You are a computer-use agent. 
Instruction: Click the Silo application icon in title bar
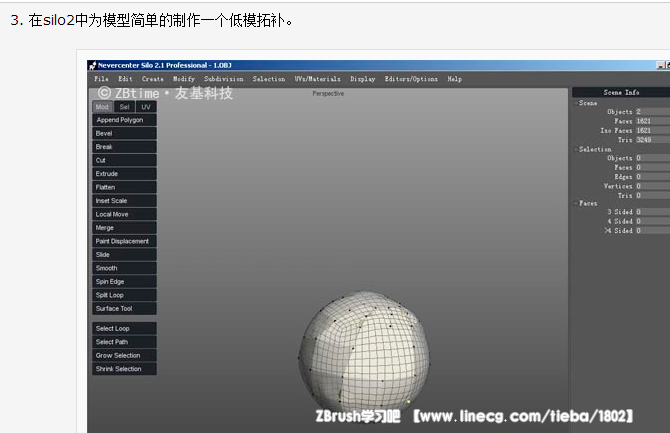pos(92,65)
